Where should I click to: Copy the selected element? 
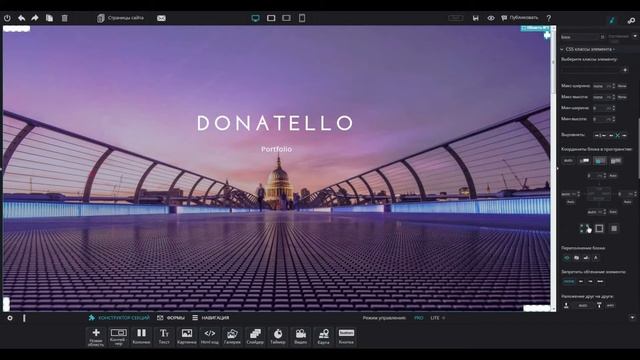click(49, 18)
